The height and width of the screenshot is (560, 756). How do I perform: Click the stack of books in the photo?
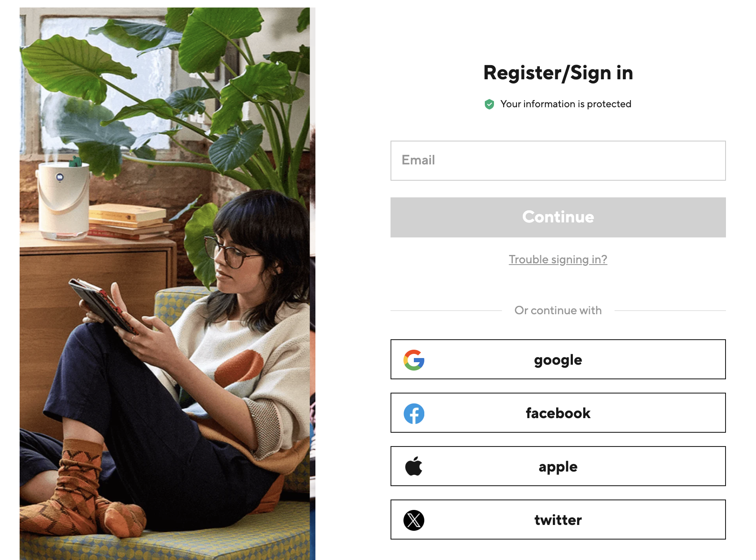click(x=129, y=222)
